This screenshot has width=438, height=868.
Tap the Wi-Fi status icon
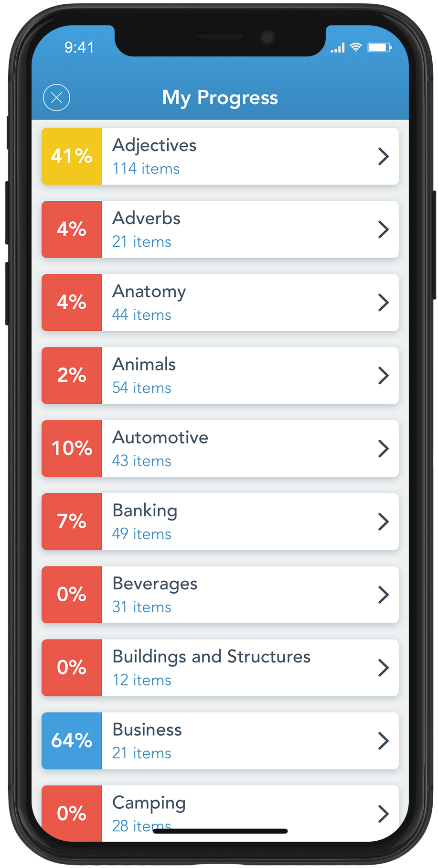(356, 47)
